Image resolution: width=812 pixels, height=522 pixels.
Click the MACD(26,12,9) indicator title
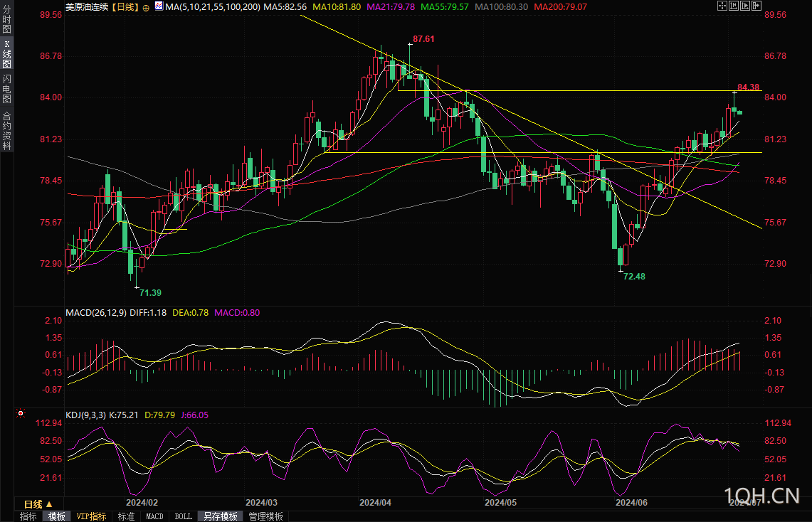tap(96, 312)
